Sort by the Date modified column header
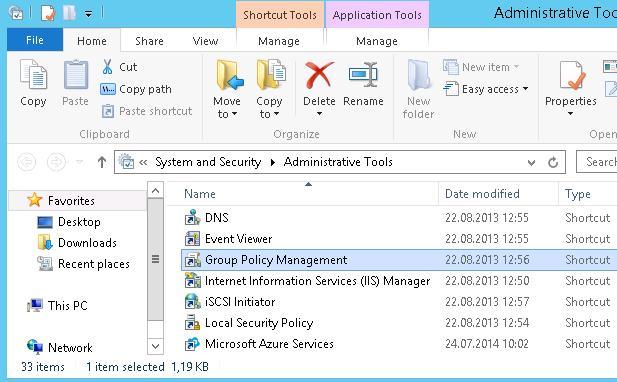The height and width of the screenshot is (382, 617). pyautogui.click(x=498, y=194)
